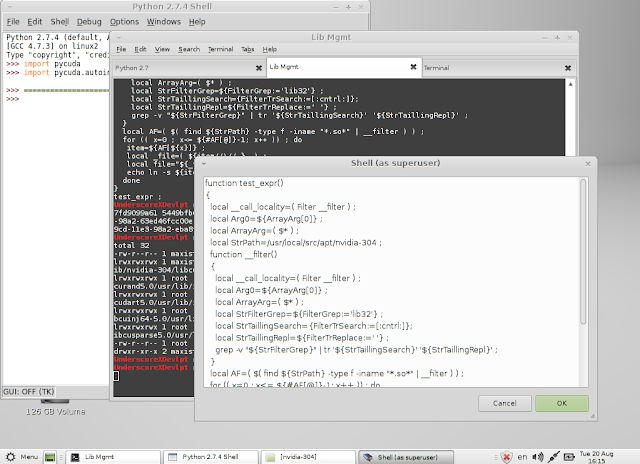The width and height of the screenshot is (640, 464).
Task: Open the window menu arrow of the Shell dialog
Action: coord(204,164)
